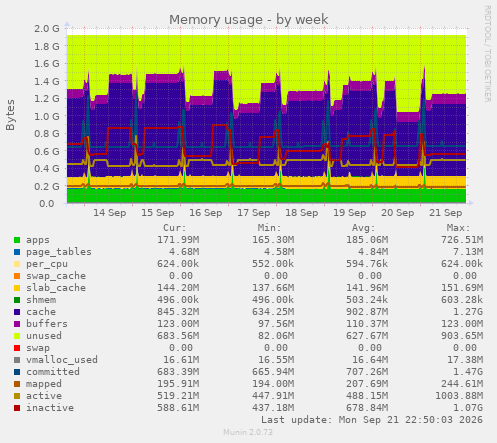Click the 'Bytes' vertical axis label
The image size is (497, 443).
[x=10, y=115]
